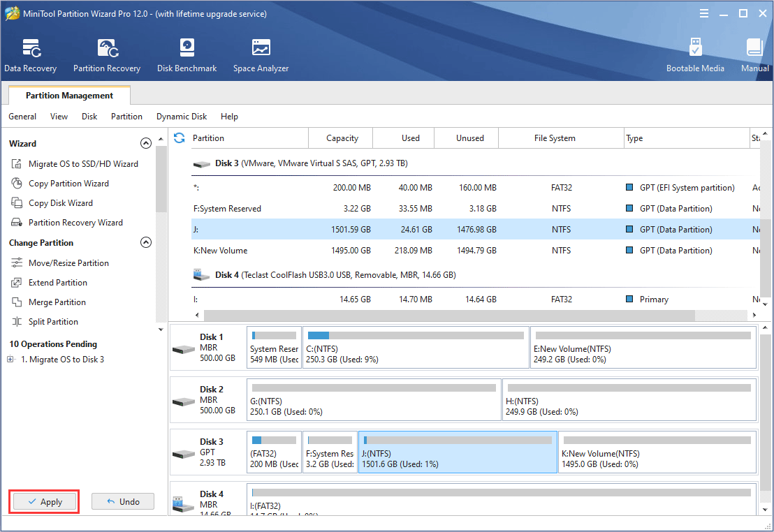Click the right arrow of horizontal partition scrollbar
This screenshot has width=774, height=532.
pos(754,315)
